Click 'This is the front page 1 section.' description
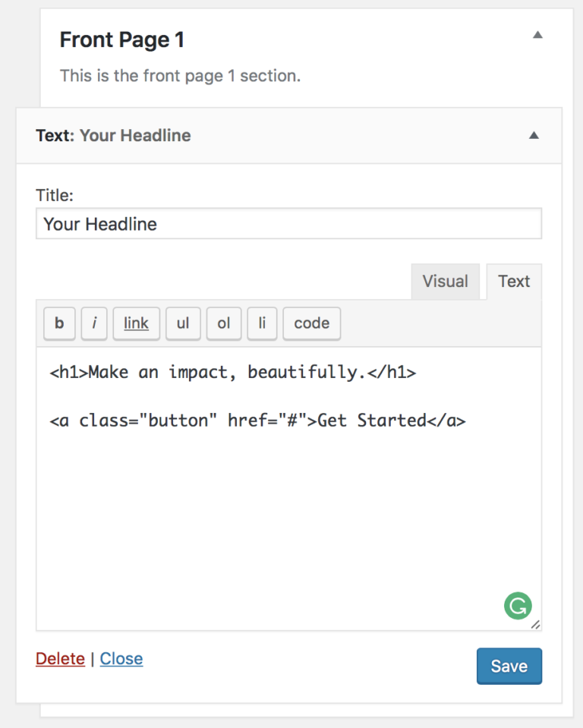This screenshot has width=583, height=728. coord(180,76)
